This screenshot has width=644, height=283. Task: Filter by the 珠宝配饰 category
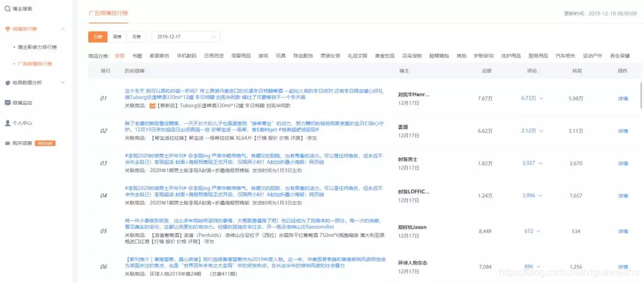click(303, 56)
